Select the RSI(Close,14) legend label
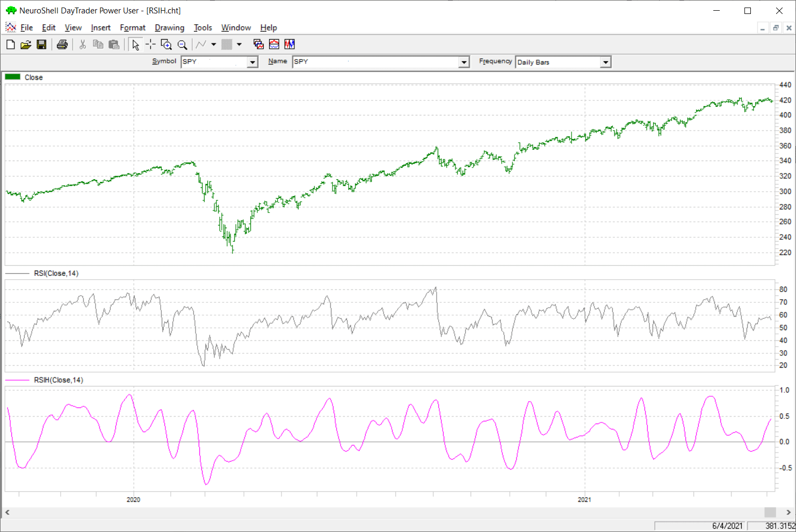The image size is (796, 532). (x=56, y=273)
